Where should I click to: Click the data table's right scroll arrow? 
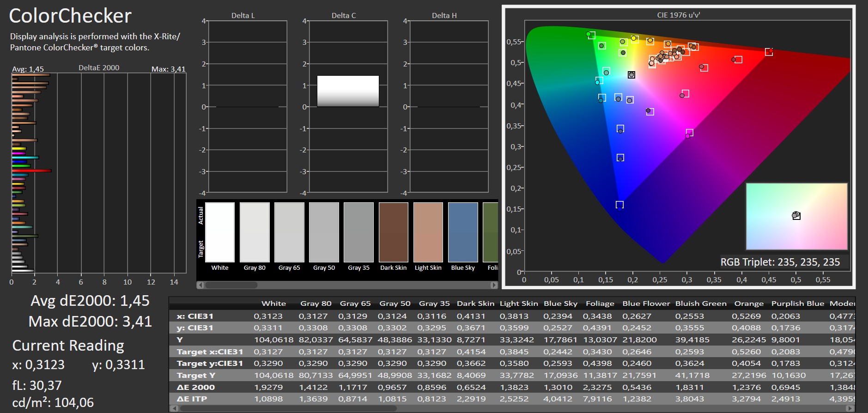850,408
